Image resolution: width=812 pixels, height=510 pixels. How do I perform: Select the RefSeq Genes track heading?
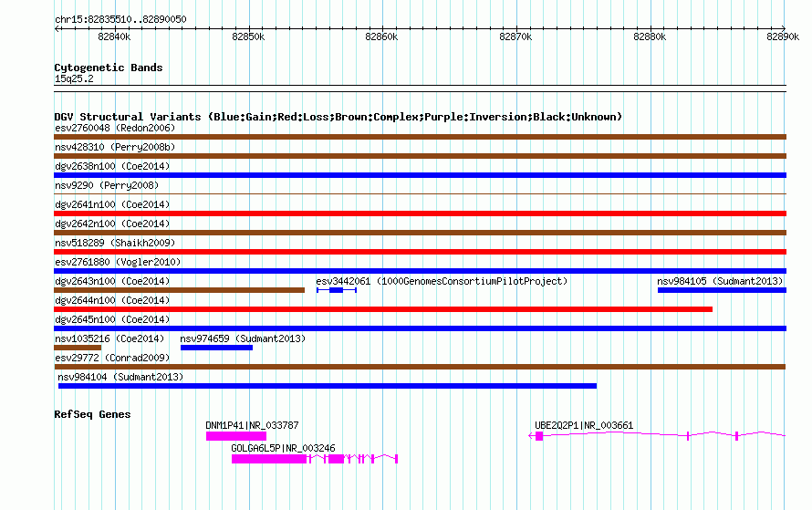[92, 414]
